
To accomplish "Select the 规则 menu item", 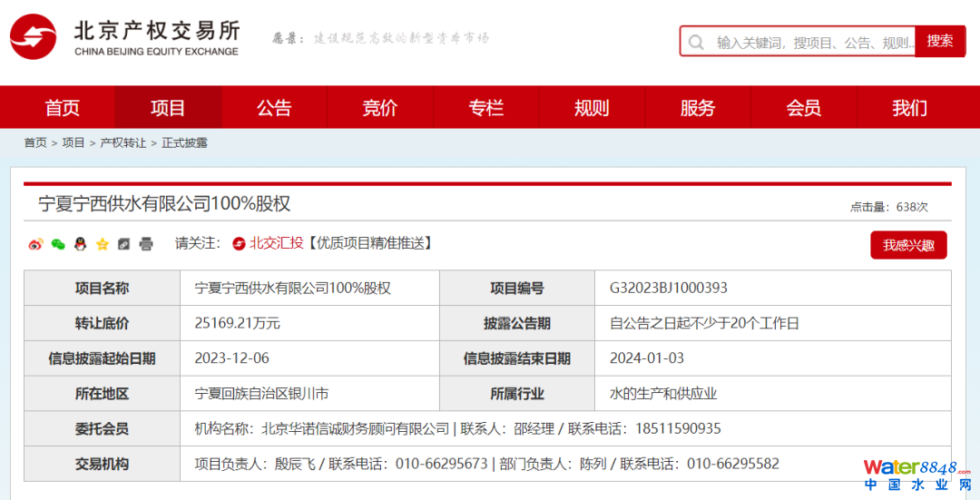I will click(592, 108).
